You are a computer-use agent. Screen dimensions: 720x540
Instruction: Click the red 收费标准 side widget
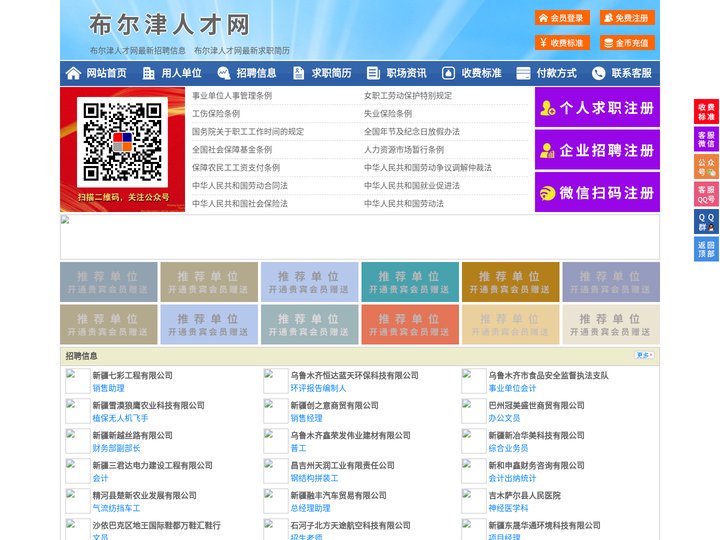click(706, 112)
